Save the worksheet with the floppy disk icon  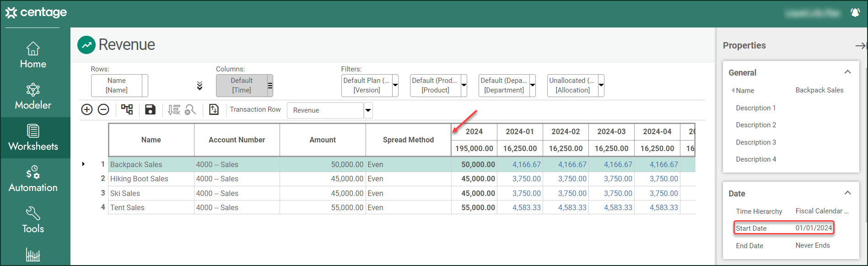click(x=150, y=109)
